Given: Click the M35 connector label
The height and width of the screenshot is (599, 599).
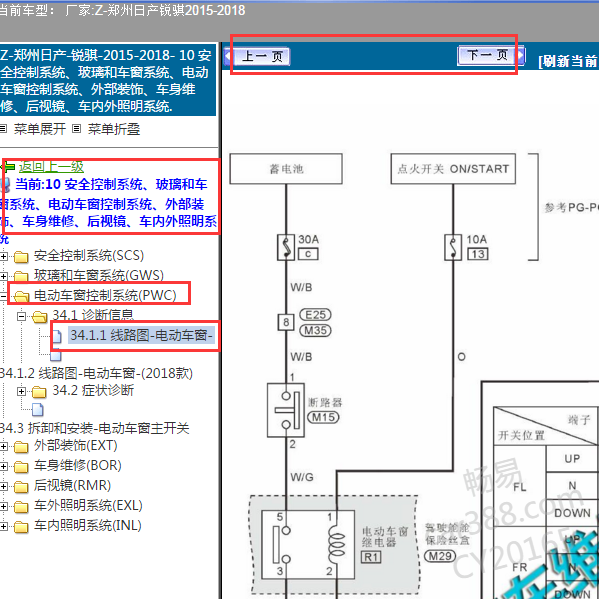Looking at the screenshot, I should (315, 330).
